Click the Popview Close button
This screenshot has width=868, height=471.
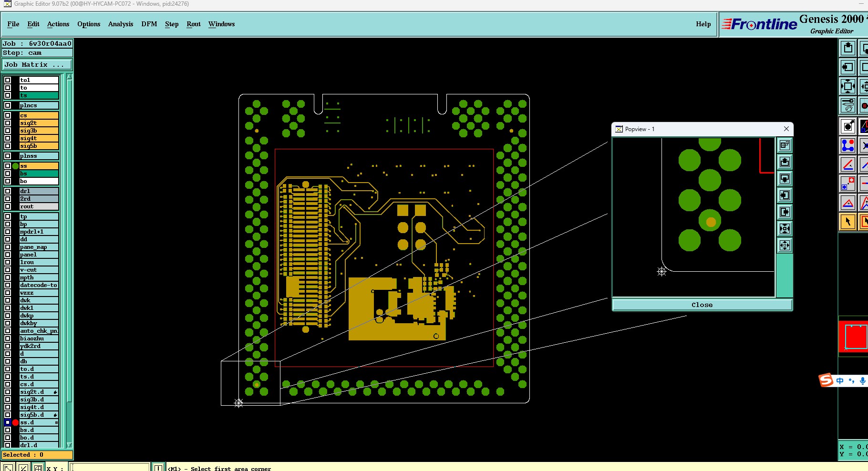(702, 305)
